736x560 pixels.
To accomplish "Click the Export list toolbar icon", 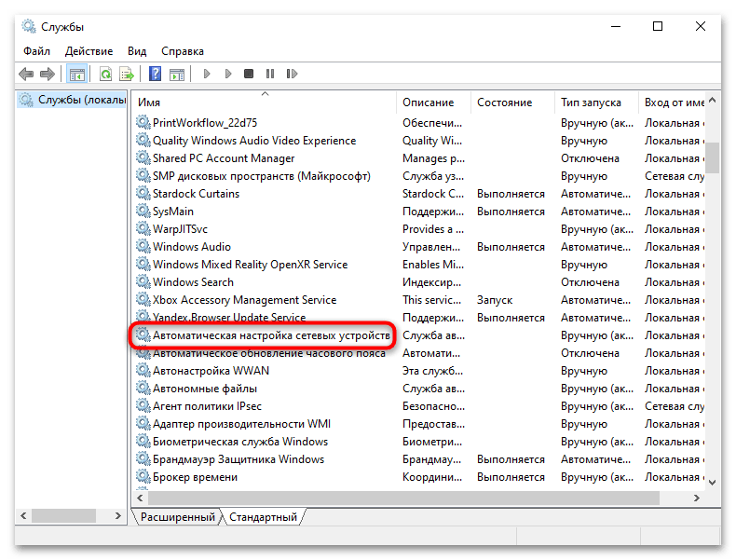I will pos(127,74).
